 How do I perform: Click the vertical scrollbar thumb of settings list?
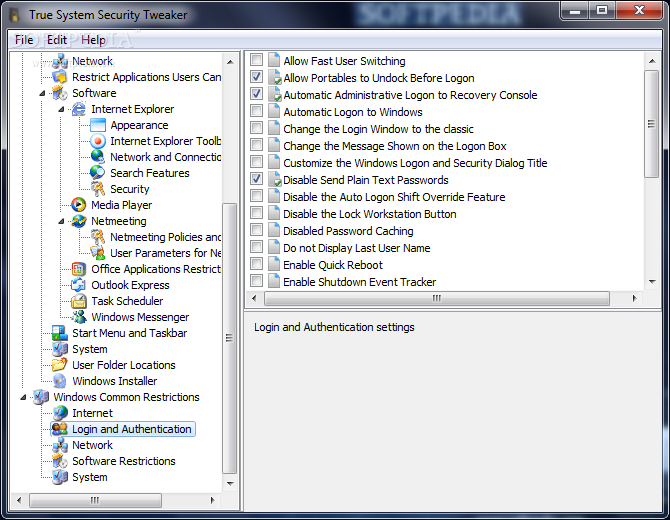652,124
